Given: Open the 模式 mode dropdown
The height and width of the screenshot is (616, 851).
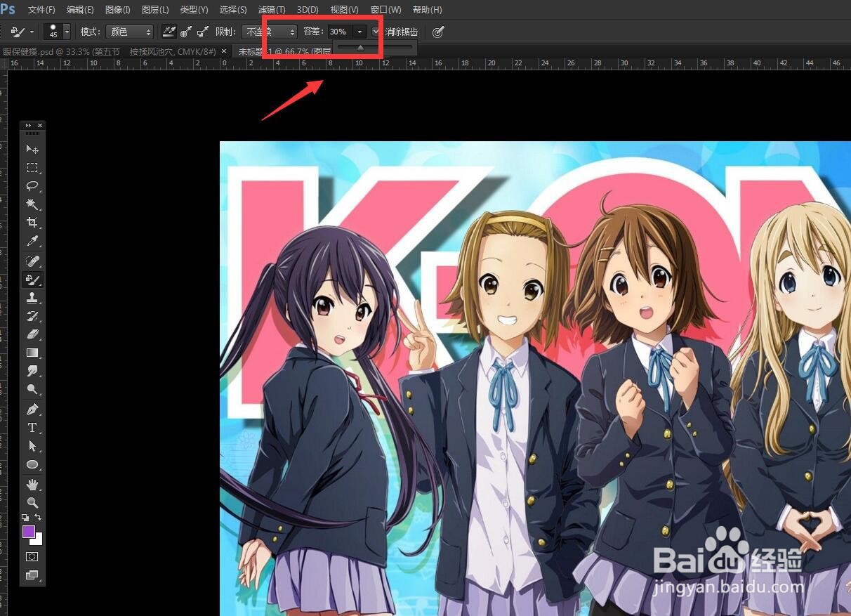Looking at the screenshot, I should (128, 32).
